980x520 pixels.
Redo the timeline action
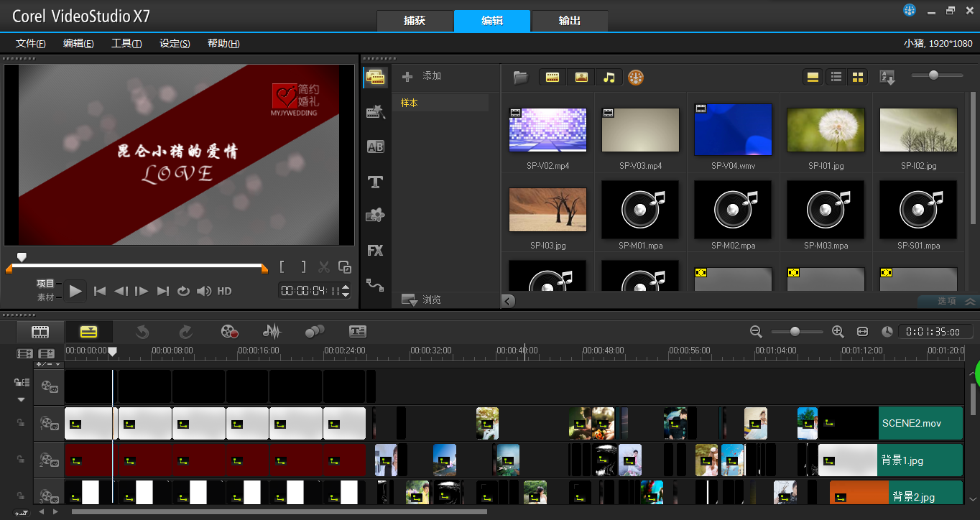tap(185, 332)
